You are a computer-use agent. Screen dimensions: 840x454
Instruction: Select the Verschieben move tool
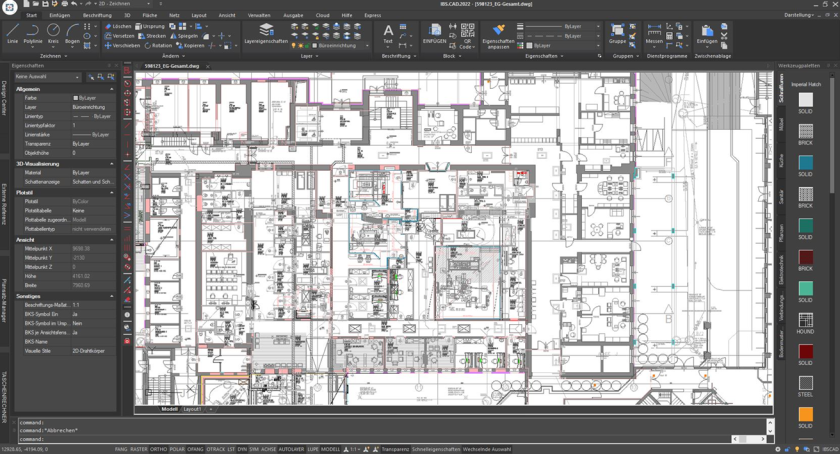pos(122,46)
